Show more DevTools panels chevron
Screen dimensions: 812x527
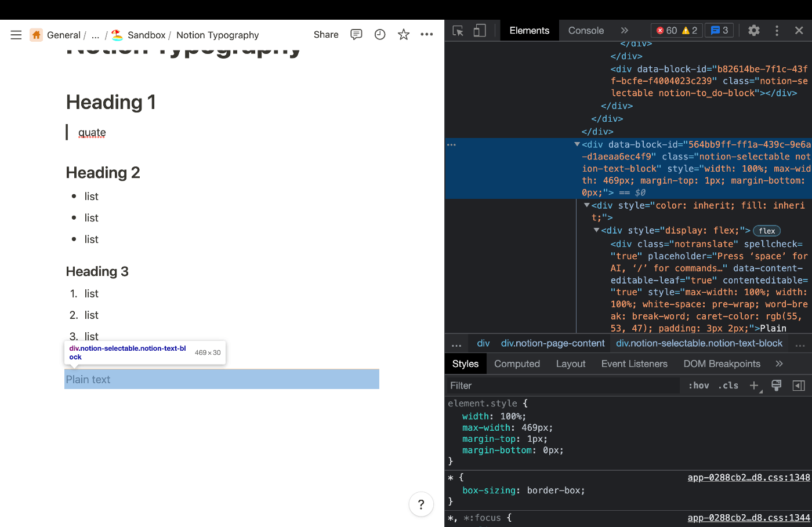pyautogui.click(x=624, y=31)
